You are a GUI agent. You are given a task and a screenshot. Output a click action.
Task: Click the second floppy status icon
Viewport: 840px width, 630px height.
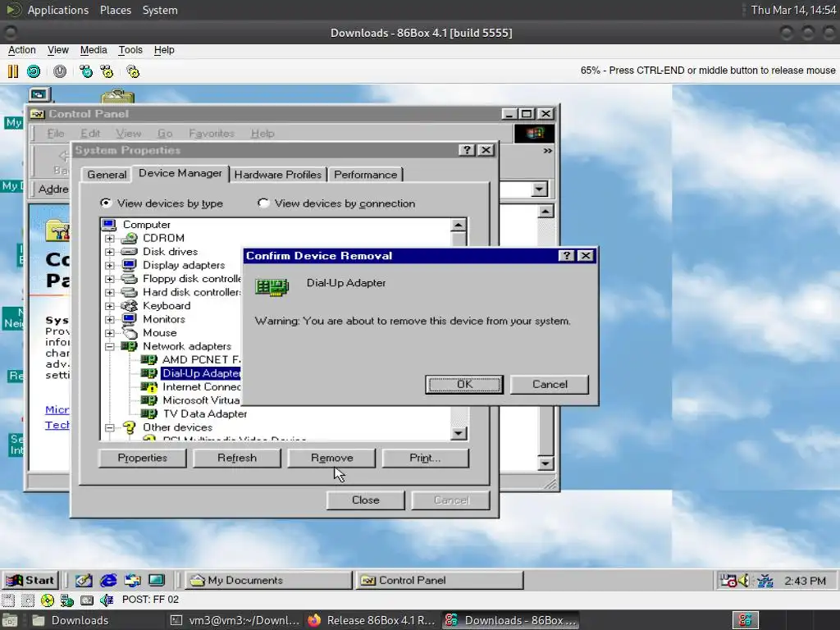[x=28, y=600]
